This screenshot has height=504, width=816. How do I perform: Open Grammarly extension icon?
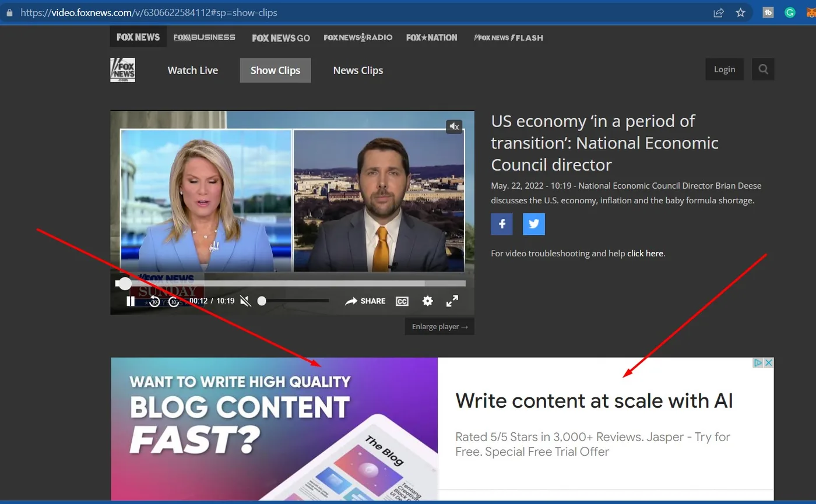pos(790,12)
